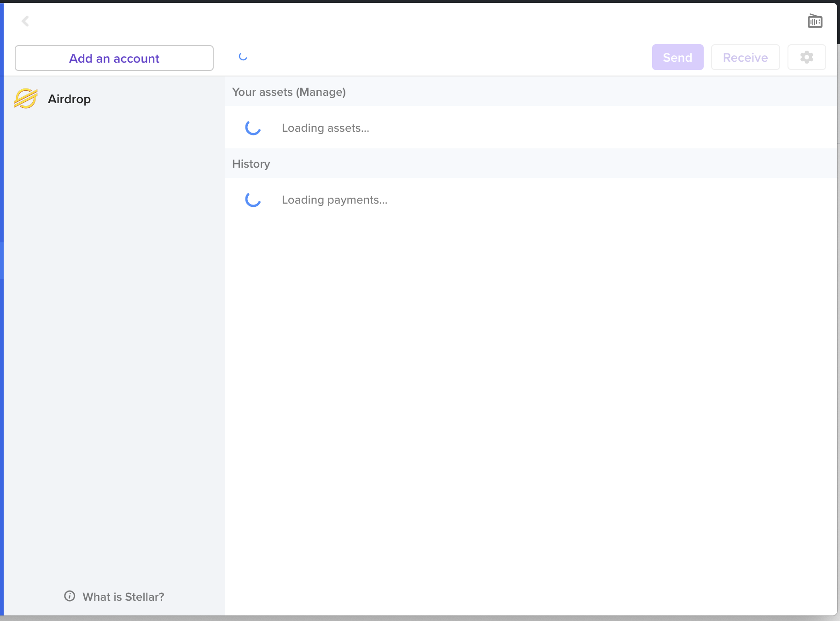
Task: Click the payments loading spinner
Action: pos(253,200)
